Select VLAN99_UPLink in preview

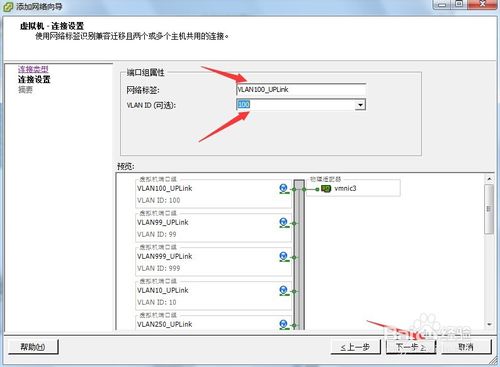[x=163, y=222]
